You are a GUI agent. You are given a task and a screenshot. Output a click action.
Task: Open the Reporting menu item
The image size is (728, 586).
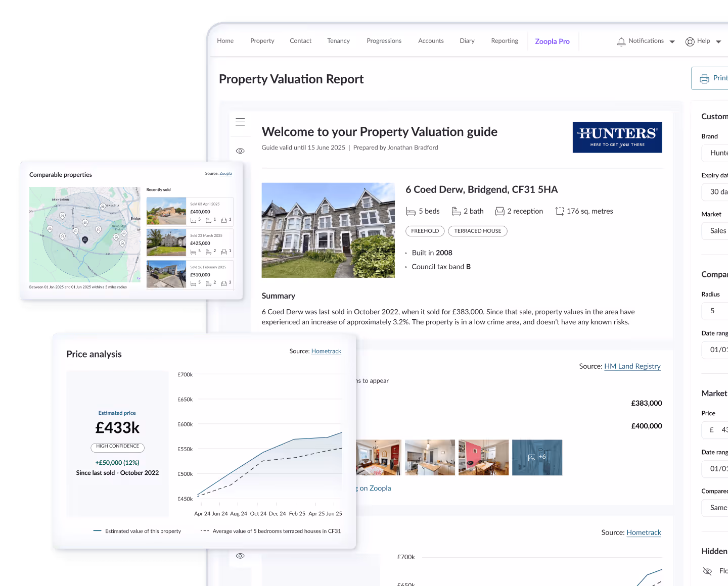point(505,41)
